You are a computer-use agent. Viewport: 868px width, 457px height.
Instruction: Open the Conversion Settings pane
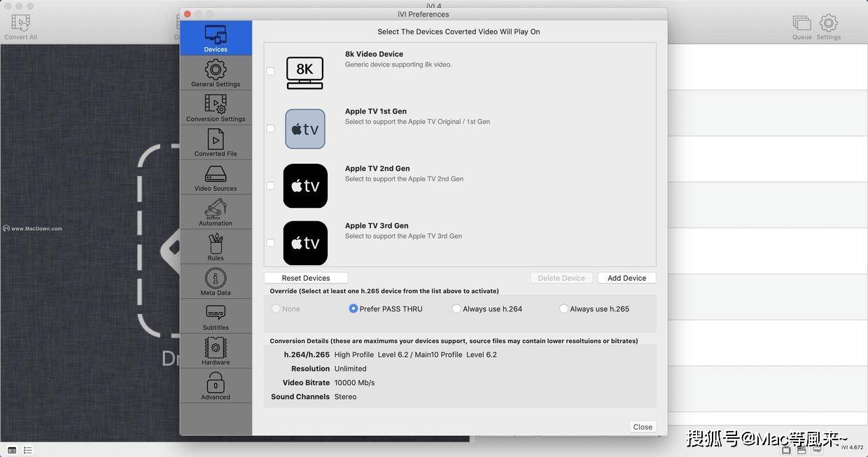[x=216, y=108]
